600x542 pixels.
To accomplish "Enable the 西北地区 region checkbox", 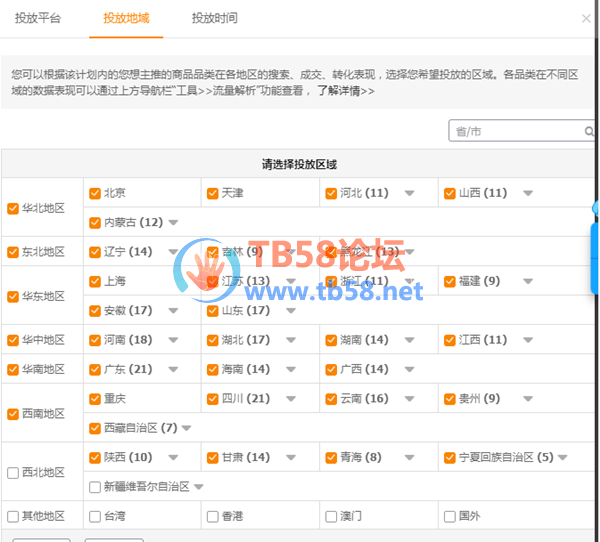I will coord(13,472).
